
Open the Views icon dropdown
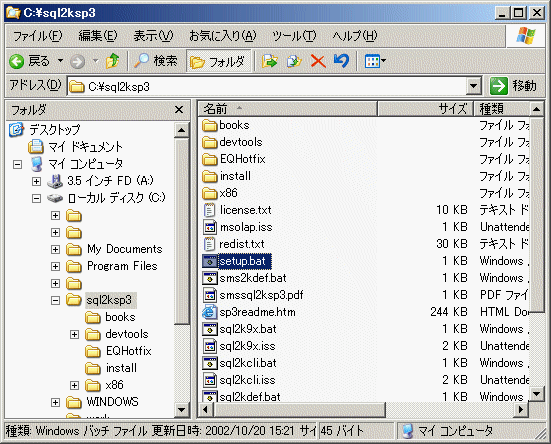[375, 61]
